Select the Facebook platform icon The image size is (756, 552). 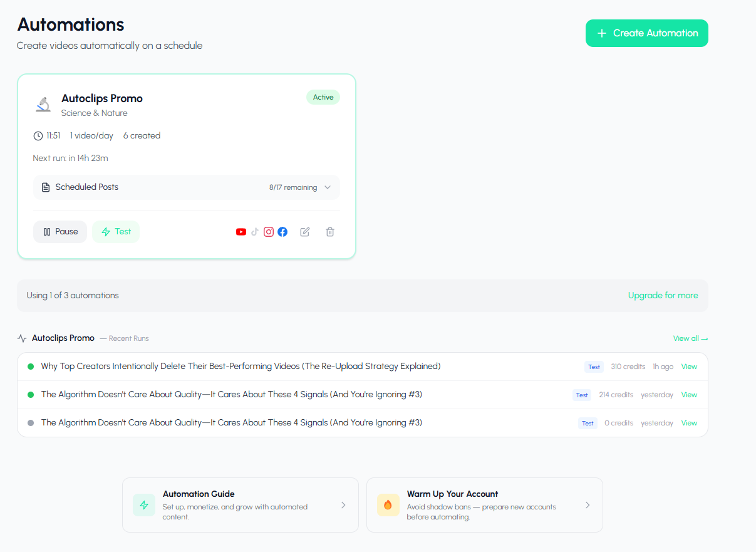[282, 232]
